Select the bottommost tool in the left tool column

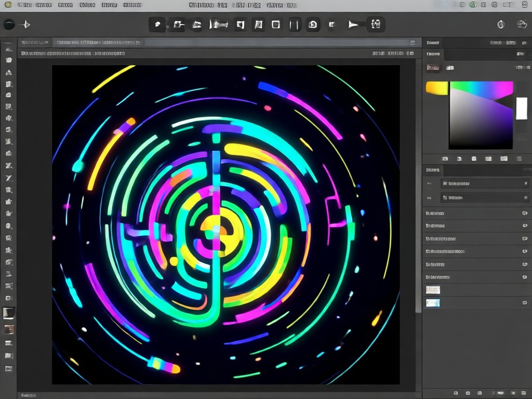(x=9, y=368)
